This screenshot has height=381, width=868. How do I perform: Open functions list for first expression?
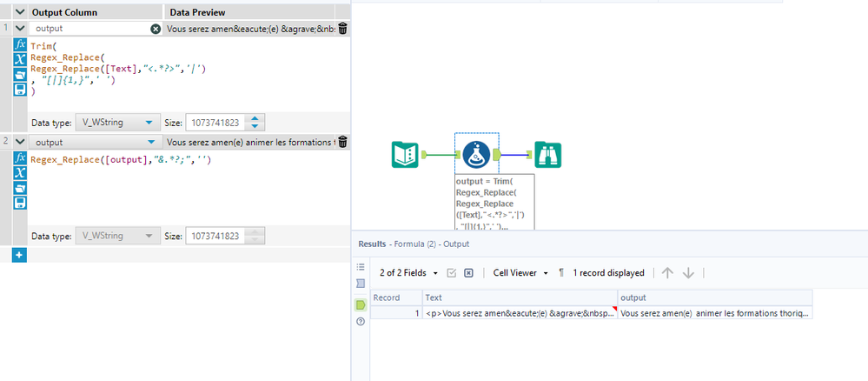[20, 45]
